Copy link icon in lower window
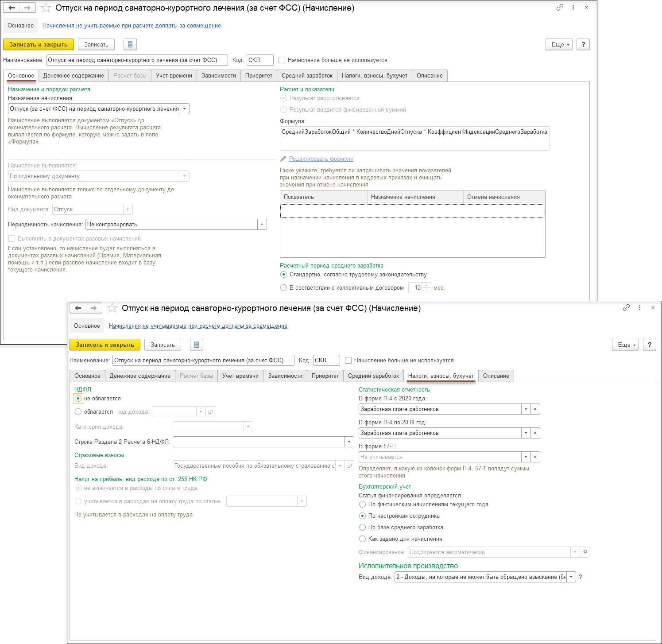 coord(626,308)
